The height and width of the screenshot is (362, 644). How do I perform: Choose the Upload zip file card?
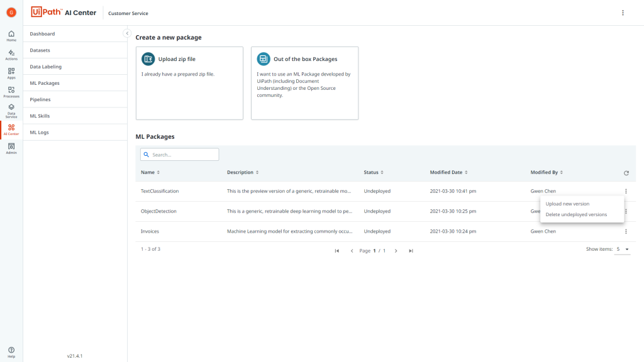point(189,84)
